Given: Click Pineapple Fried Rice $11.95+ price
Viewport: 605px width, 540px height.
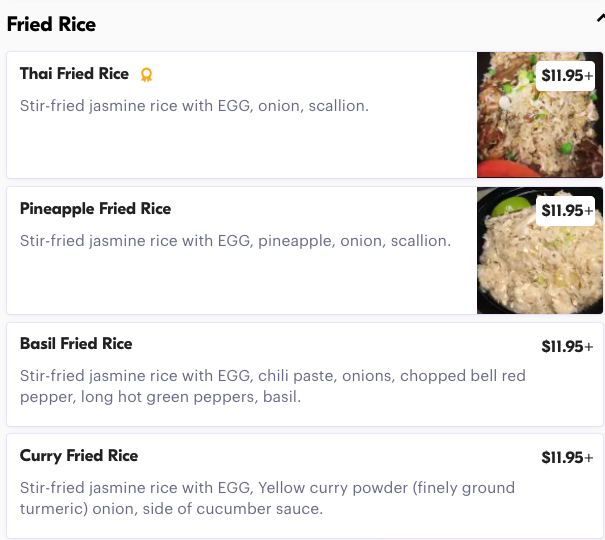Looking at the screenshot, I should tap(567, 210).
